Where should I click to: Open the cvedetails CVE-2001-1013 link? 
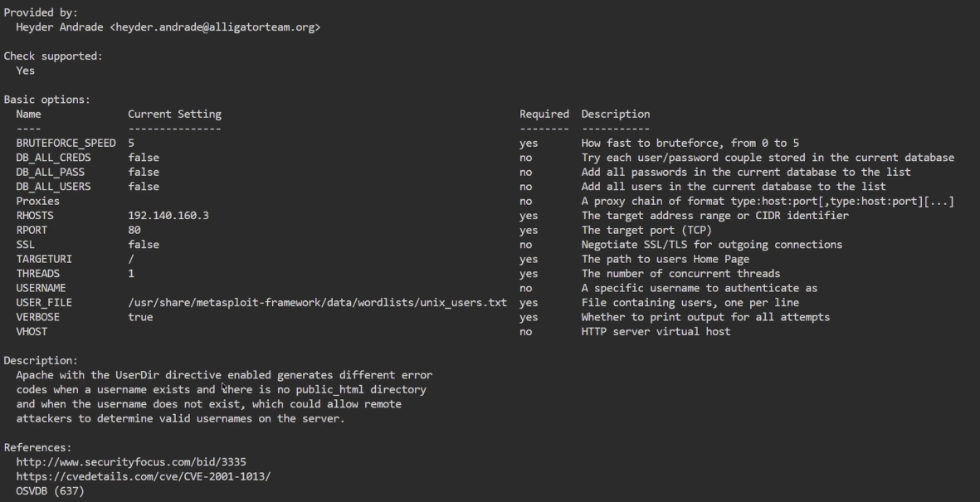[x=144, y=476]
